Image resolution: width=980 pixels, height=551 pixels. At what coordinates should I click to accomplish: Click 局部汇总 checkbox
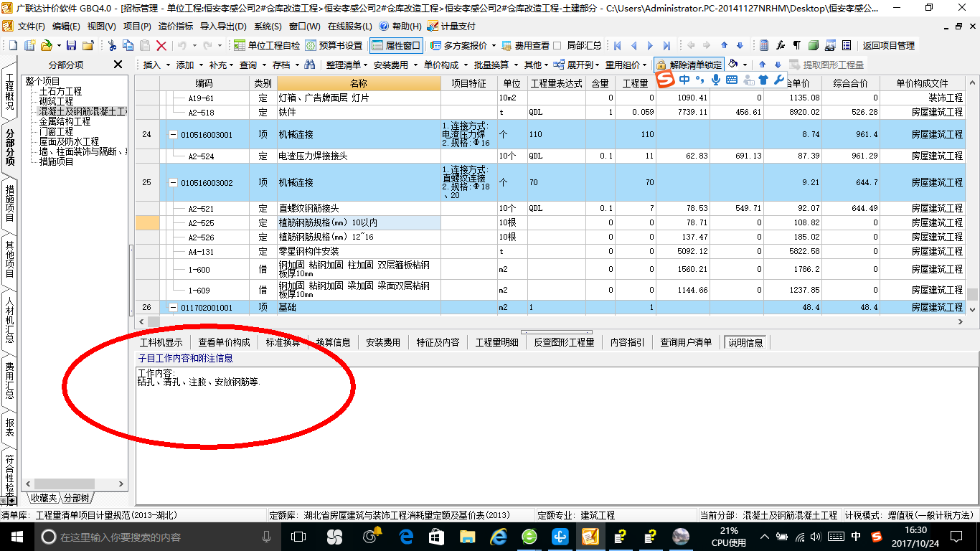[x=557, y=45]
